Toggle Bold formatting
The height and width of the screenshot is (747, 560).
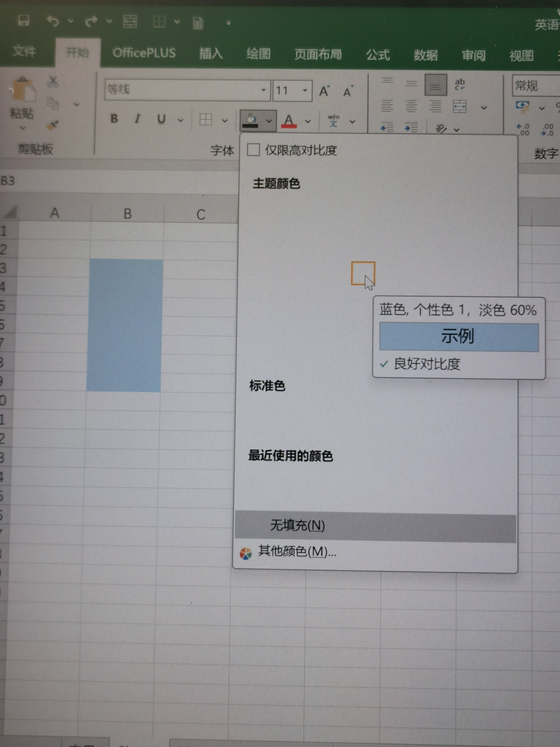(x=114, y=119)
